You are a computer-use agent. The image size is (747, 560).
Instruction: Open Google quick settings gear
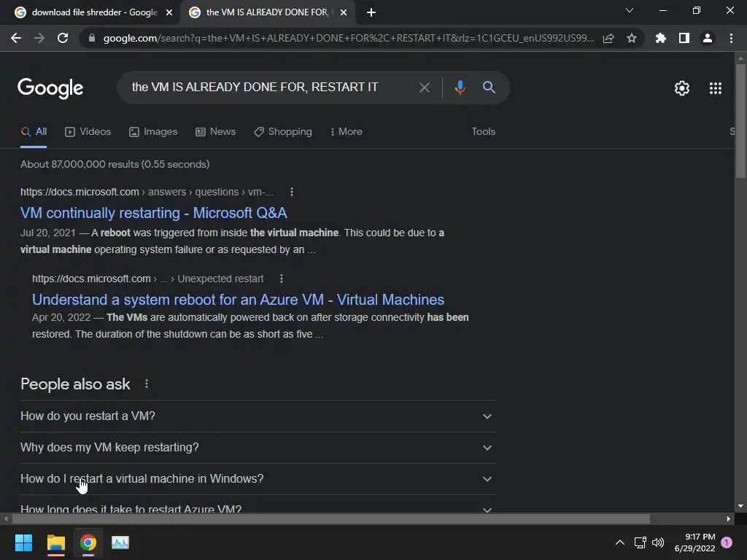(x=682, y=88)
